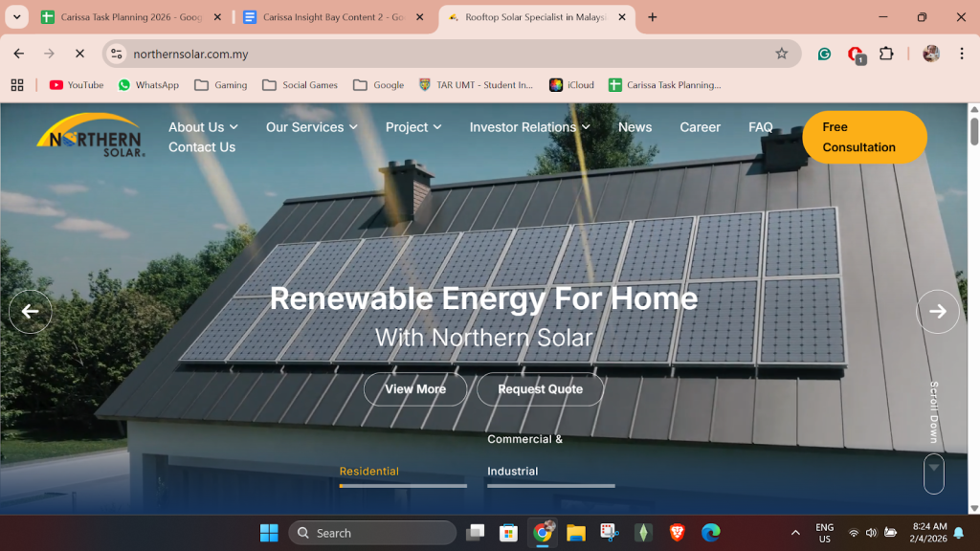Screen dimensions: 980x551
Task: Click the Northern Solar logo
Action: (x=92, y=137)
